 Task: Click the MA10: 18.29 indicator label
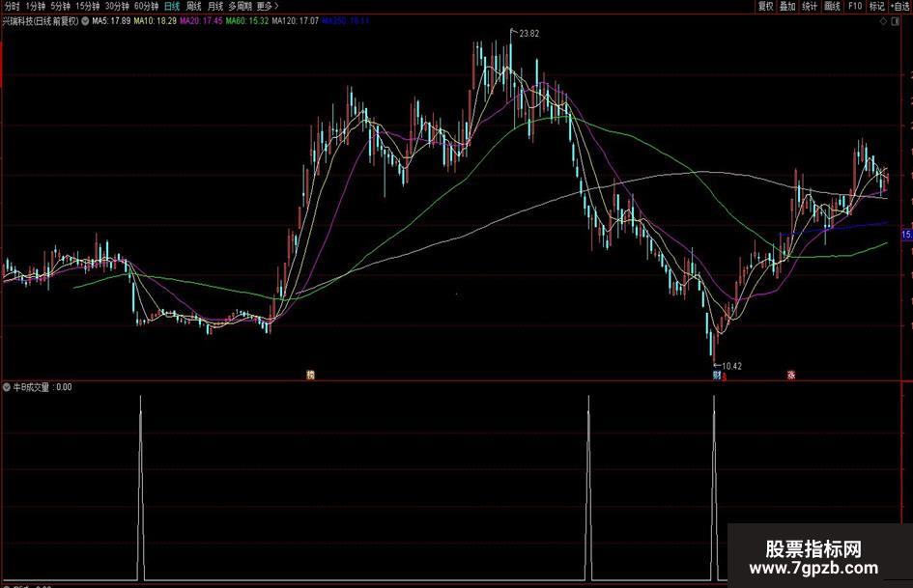click(x=155, y=21)
